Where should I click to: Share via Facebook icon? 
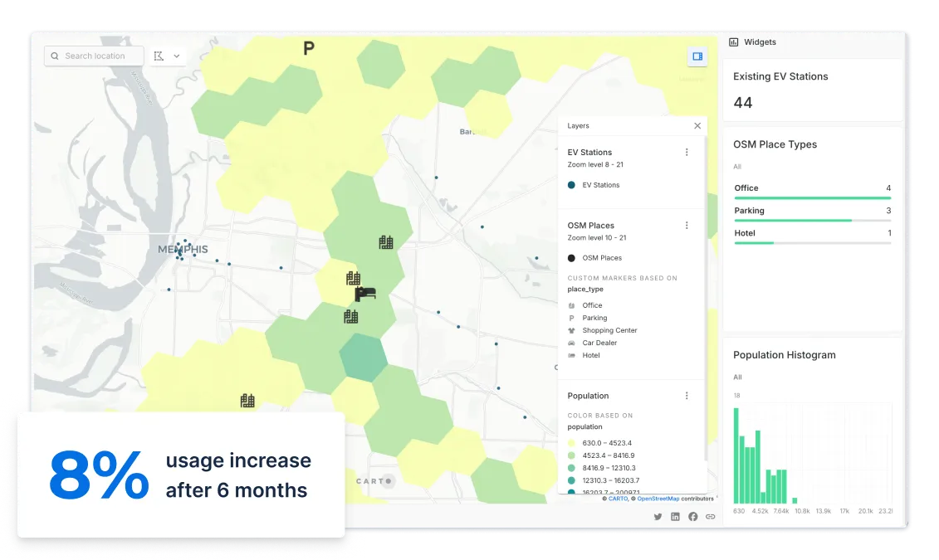pyautogui.click(x=693, y=517)
